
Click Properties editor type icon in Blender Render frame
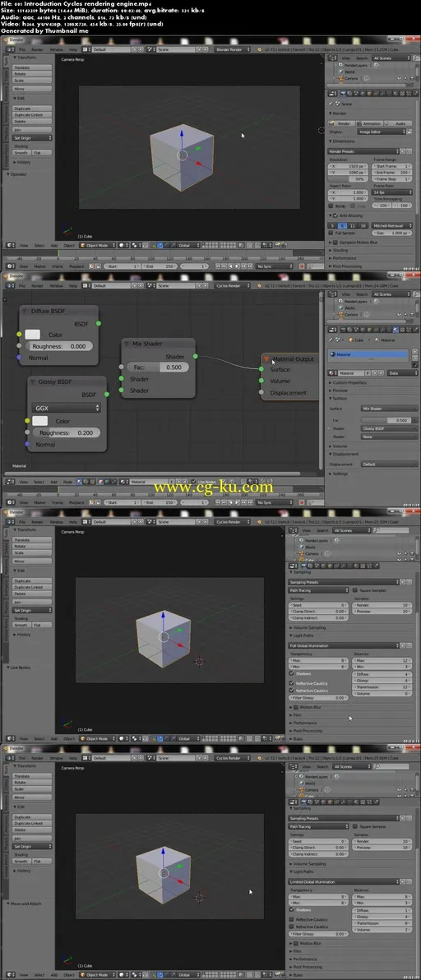point(331,92)
